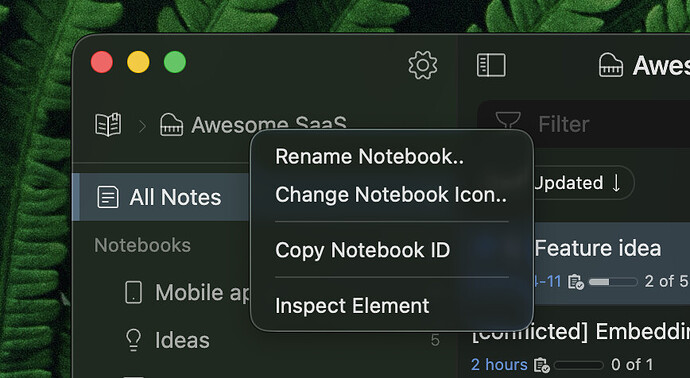Click the Notebooks section header

click(143, 245)
